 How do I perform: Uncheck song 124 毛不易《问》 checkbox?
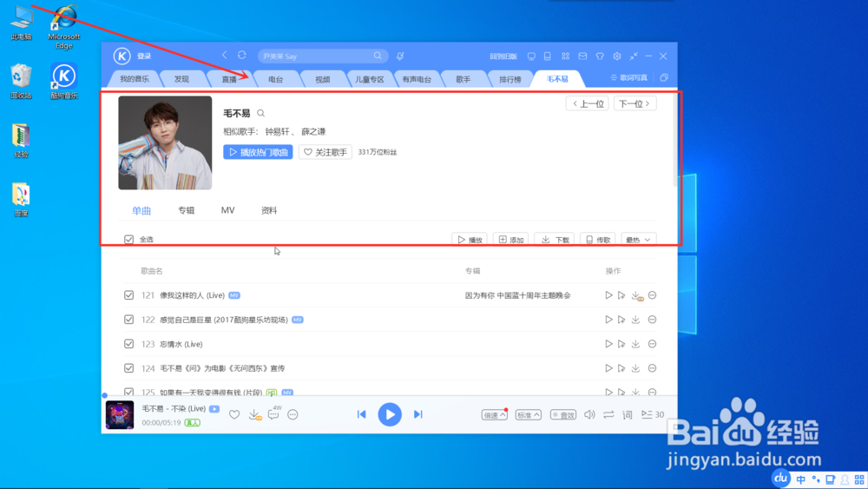[x=129, y=368]
